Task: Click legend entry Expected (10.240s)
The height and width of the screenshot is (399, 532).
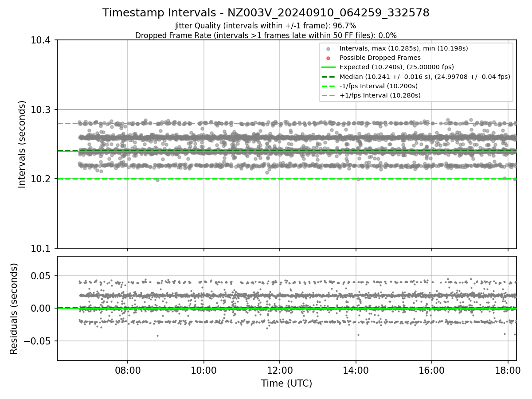Action: pos(396,67)
